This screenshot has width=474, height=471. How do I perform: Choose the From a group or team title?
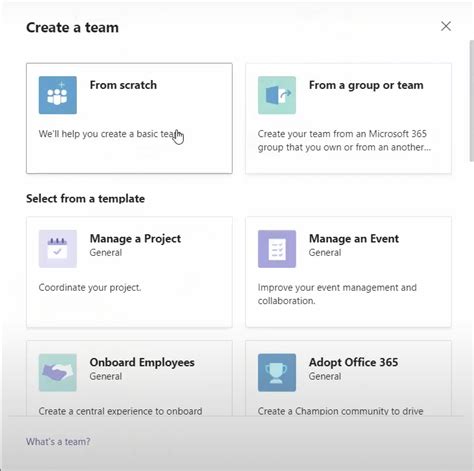tap(366, 85)
